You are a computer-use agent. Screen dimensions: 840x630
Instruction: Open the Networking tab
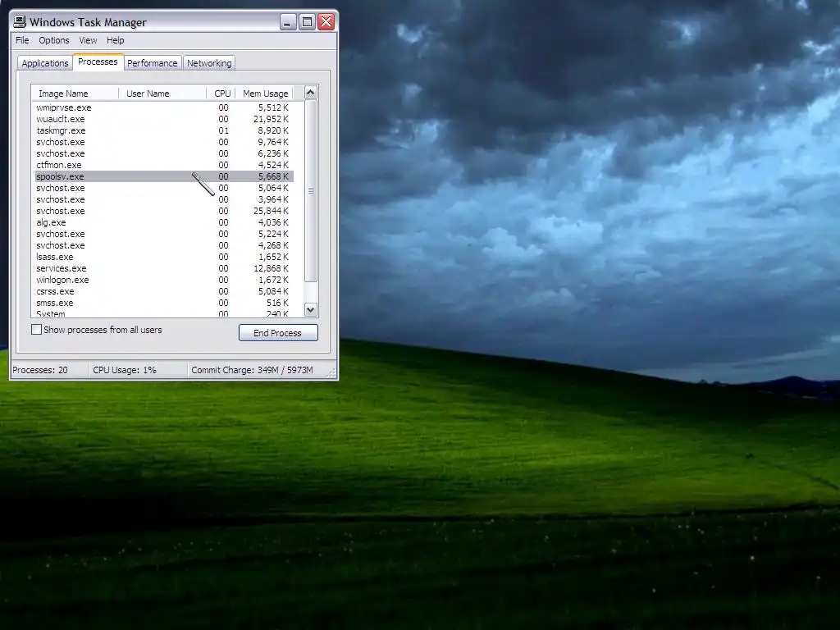coord(209,63)
